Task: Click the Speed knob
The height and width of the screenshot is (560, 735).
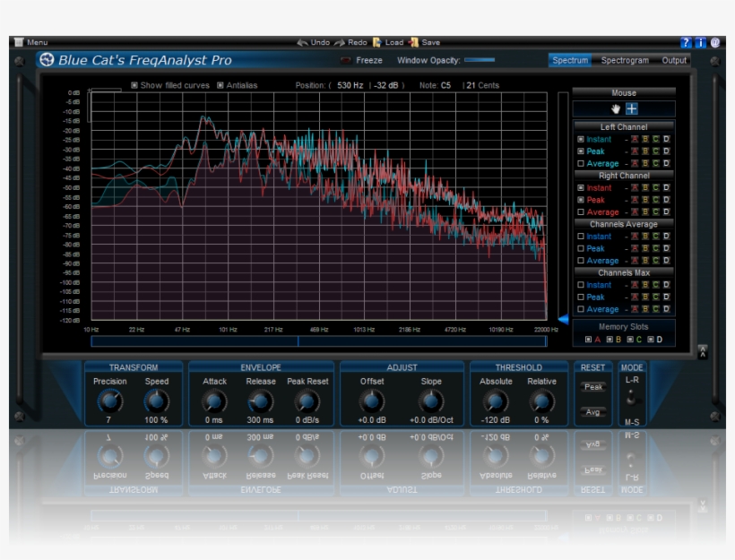Action: 156,401
